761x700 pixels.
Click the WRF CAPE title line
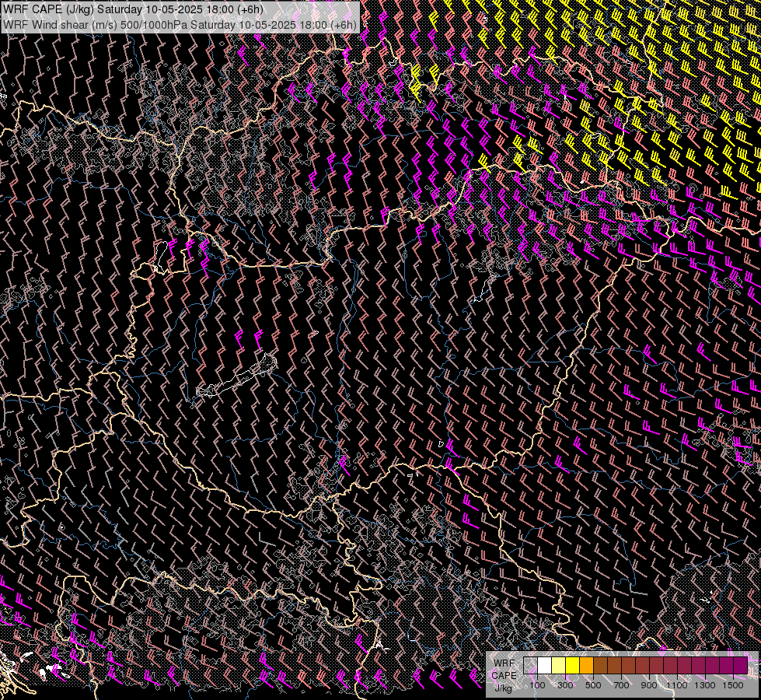point(134,9)
